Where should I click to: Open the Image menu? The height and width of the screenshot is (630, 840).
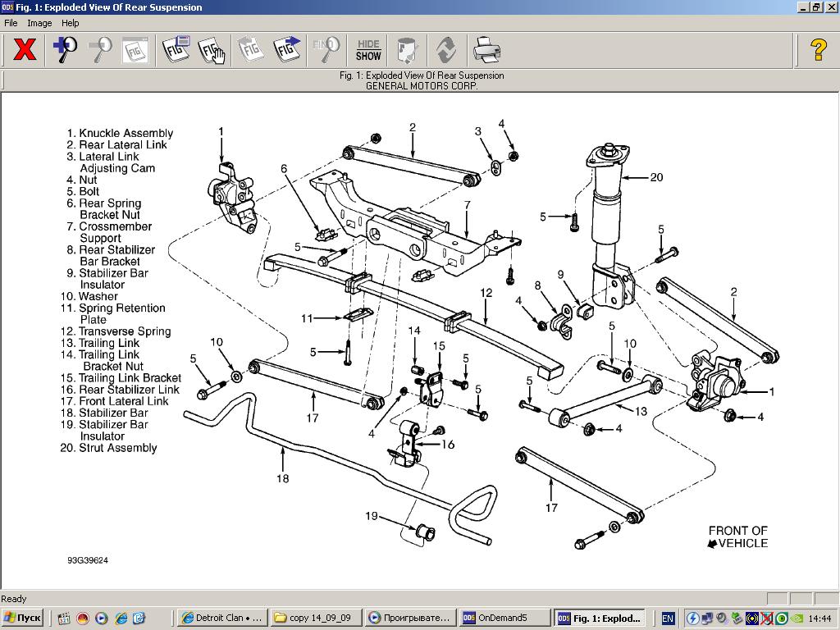(39, 23)
